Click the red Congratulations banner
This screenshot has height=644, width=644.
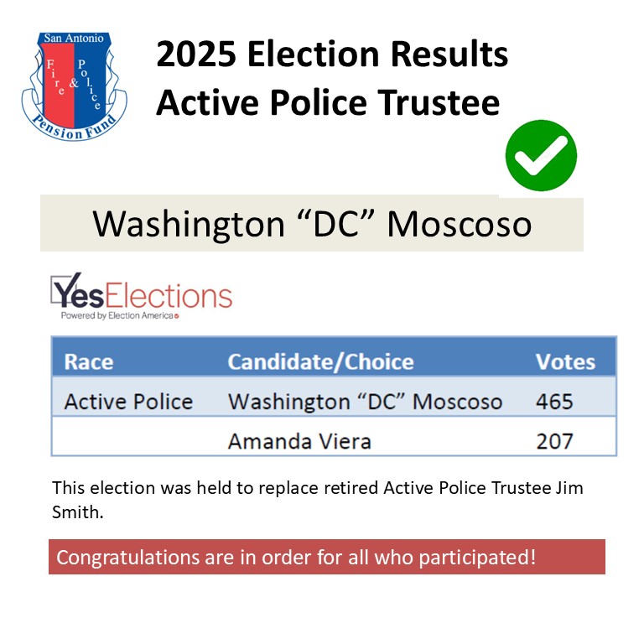pos(327,557)
